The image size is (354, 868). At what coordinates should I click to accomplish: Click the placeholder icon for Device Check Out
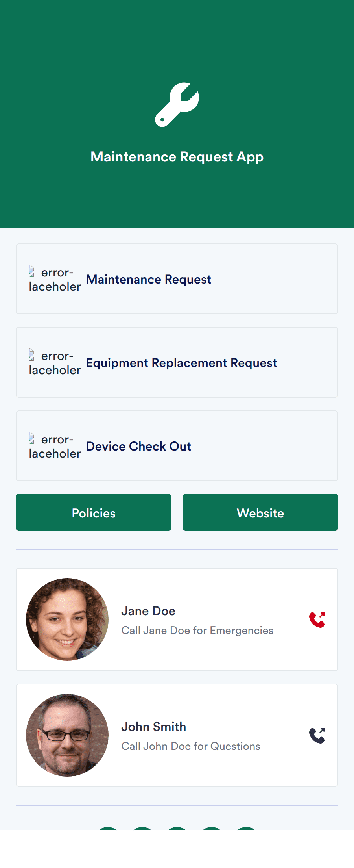click(x=32, y=438)
